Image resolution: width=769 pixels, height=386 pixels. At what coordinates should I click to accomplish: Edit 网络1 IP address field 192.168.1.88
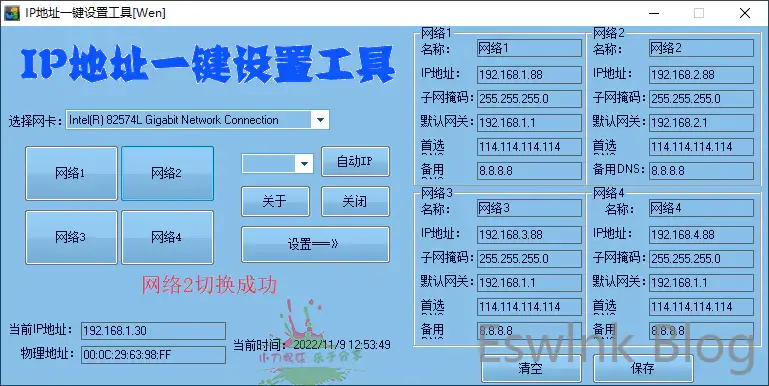tap(529, 75)
